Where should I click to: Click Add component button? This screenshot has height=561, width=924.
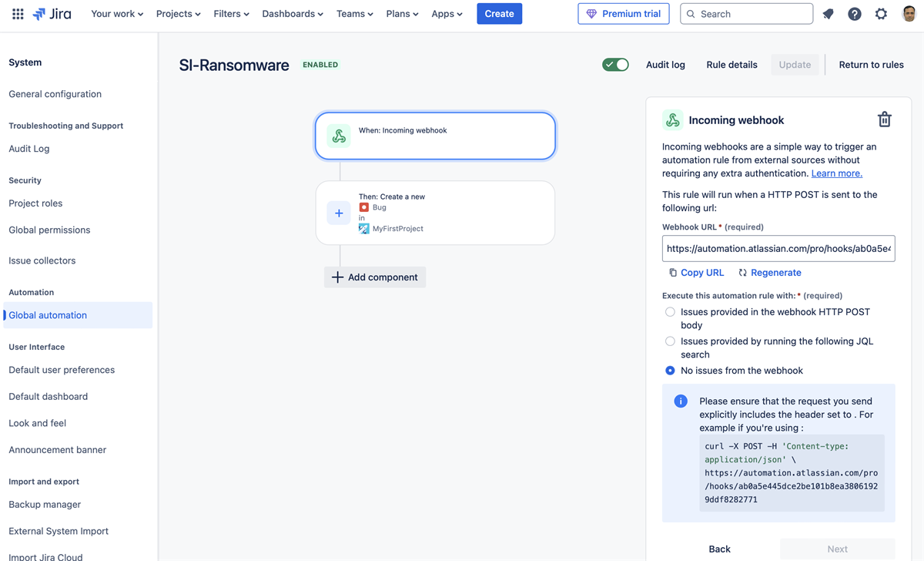pos(375,277)
